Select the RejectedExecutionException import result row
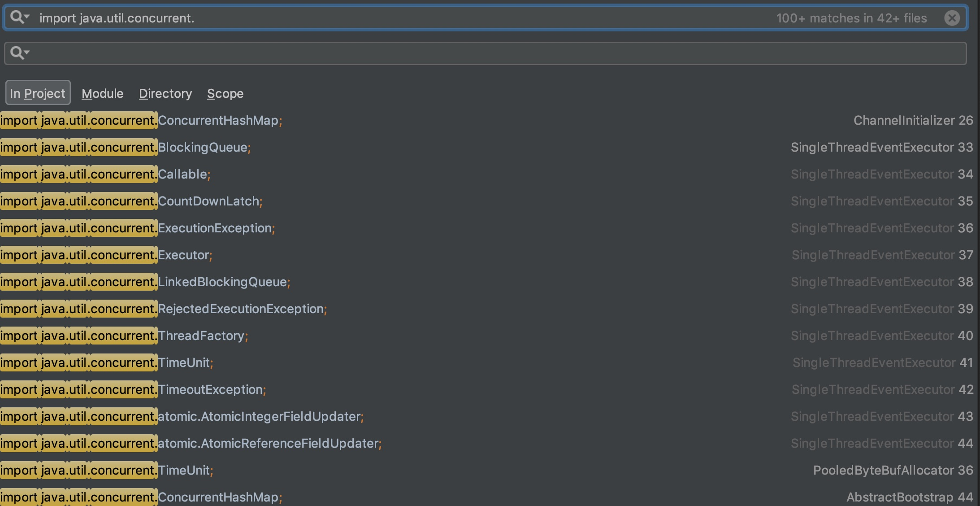 (490, 309)
